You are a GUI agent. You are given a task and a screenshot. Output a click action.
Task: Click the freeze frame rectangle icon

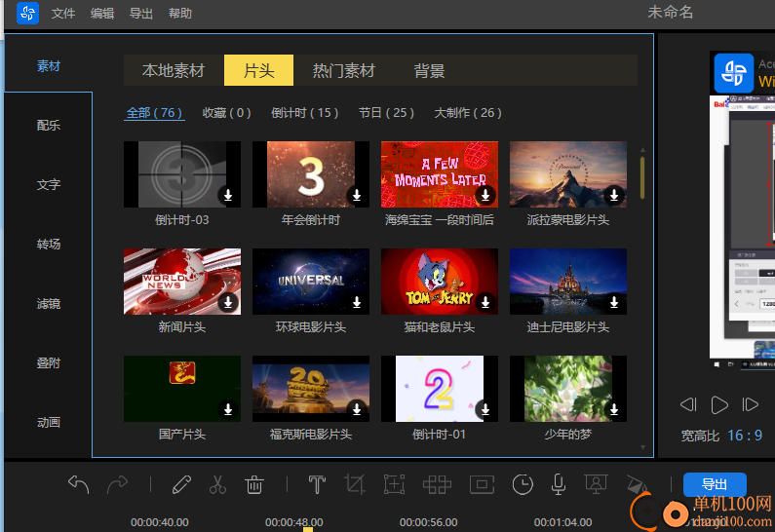click(482, 484)
